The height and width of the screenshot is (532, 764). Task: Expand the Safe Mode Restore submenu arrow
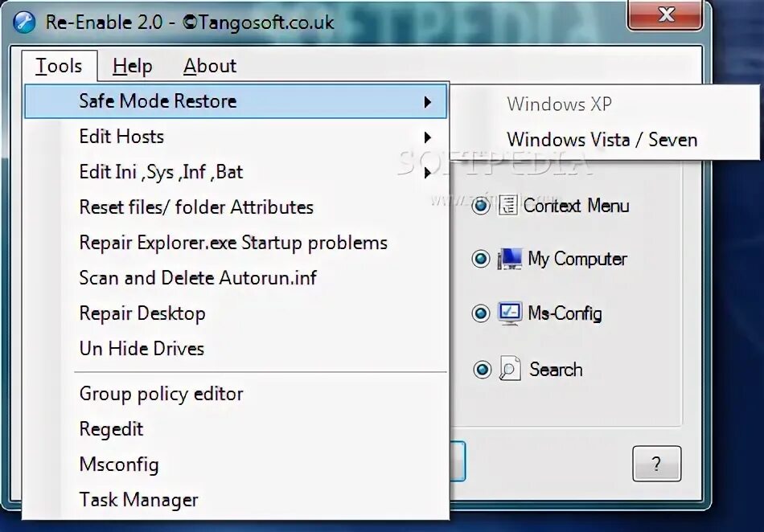pyautogui.click(x=427, y=102)
